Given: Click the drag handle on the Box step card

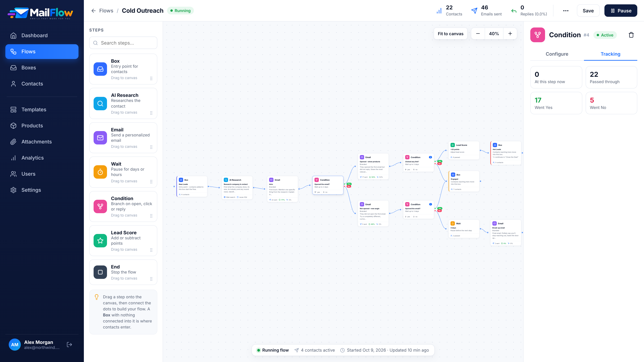Looking at the screenshot, I should [151, 78].
